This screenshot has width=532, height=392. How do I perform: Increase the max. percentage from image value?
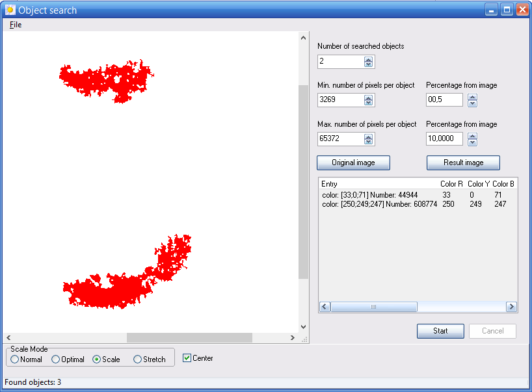click(472, 137)
